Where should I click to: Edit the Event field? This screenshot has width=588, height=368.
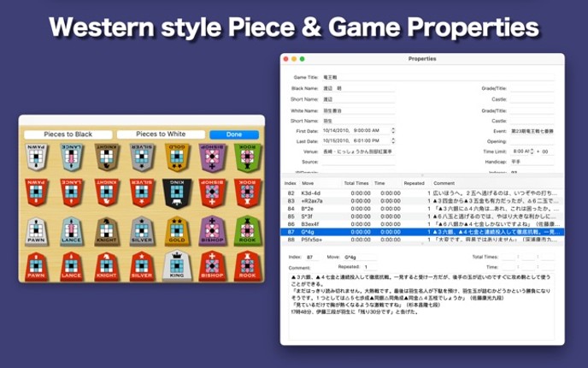click(532, 132)
